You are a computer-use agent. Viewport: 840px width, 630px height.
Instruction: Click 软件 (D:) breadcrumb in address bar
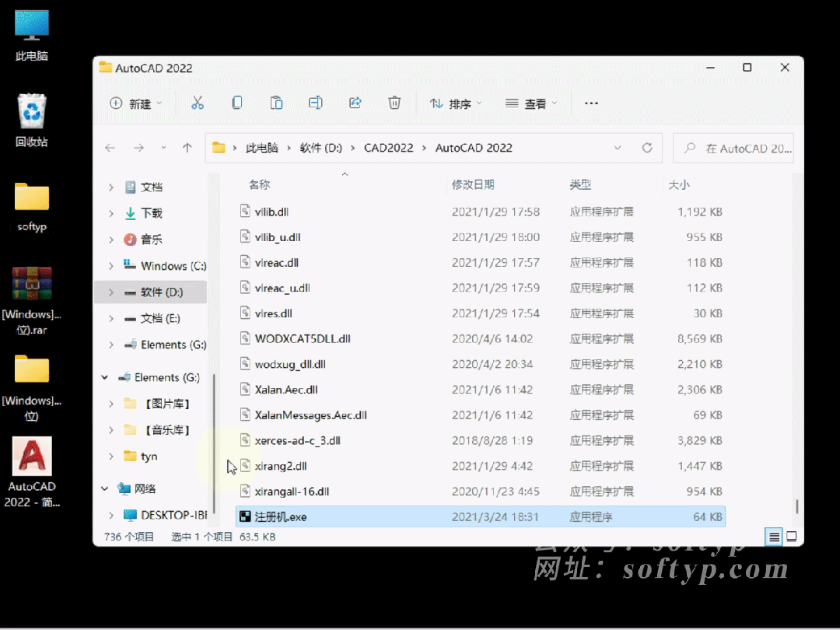click(321, 148)
